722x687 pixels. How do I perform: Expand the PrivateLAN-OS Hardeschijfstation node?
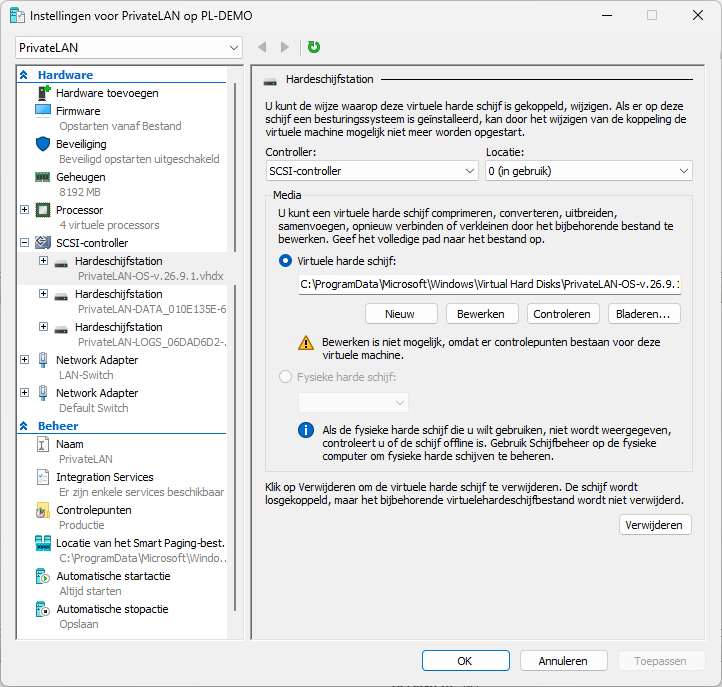43,261
